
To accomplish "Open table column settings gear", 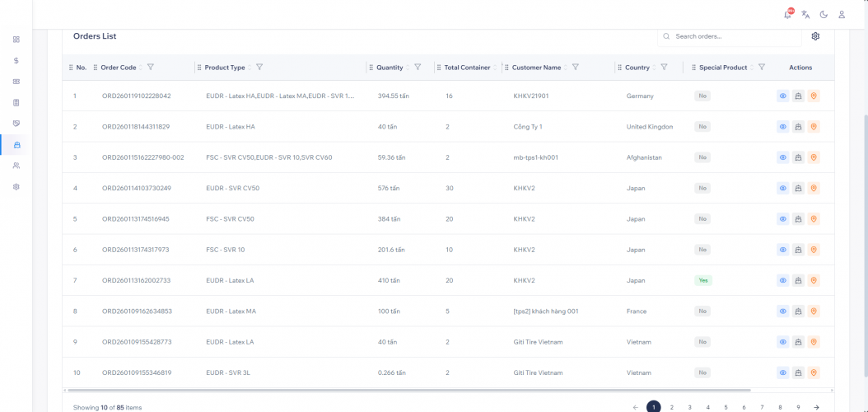I will 815,36.
